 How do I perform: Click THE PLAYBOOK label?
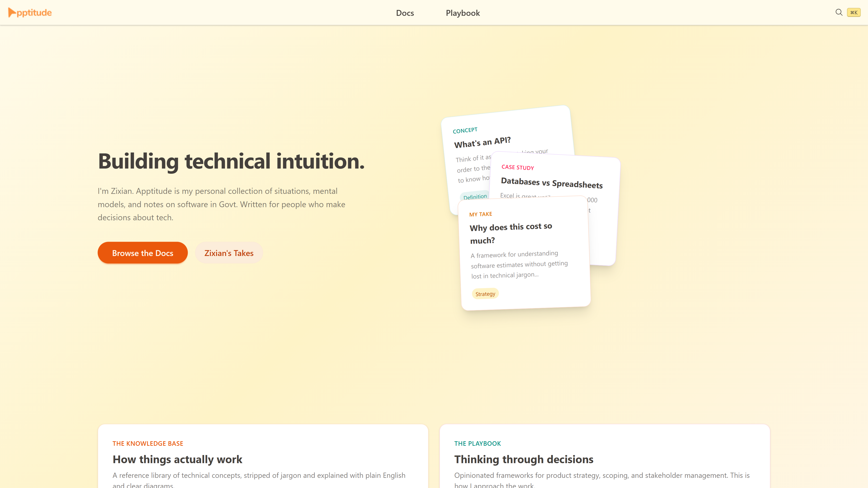[477, 443]
